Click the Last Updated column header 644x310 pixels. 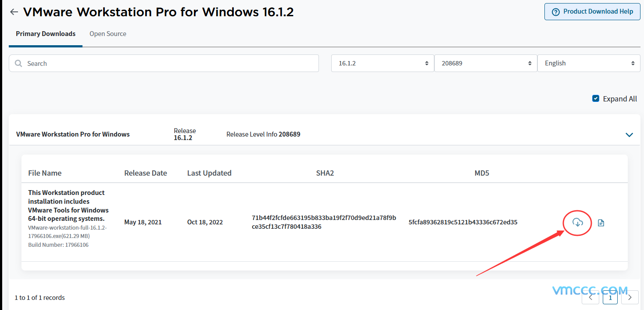pos(209,173)
